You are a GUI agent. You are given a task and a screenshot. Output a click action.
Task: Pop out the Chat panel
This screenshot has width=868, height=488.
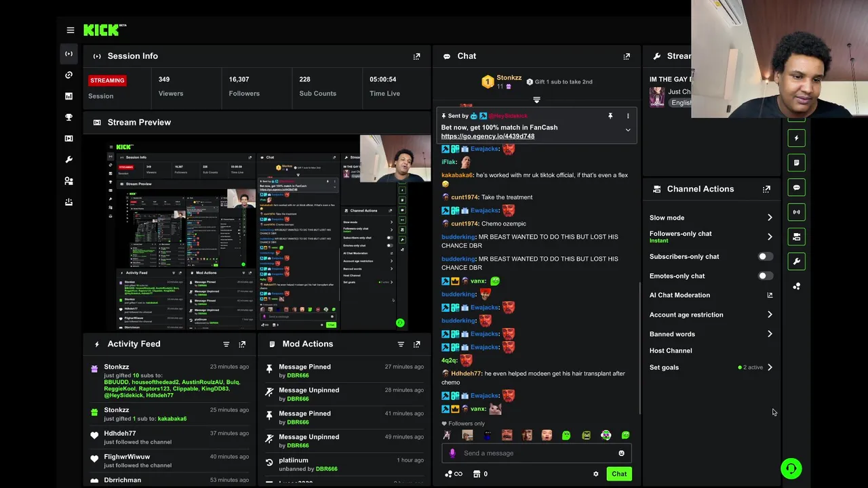(x=627, y=56)
